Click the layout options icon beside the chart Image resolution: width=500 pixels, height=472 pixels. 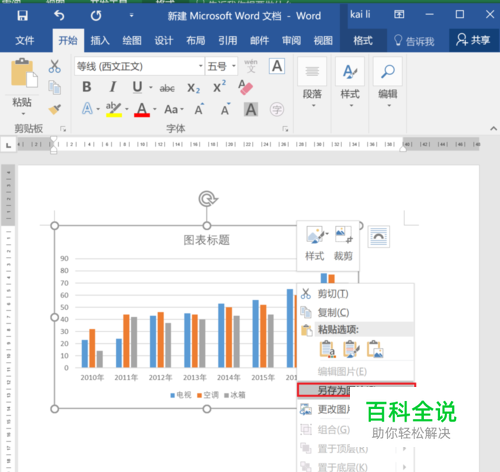(379, 237)
